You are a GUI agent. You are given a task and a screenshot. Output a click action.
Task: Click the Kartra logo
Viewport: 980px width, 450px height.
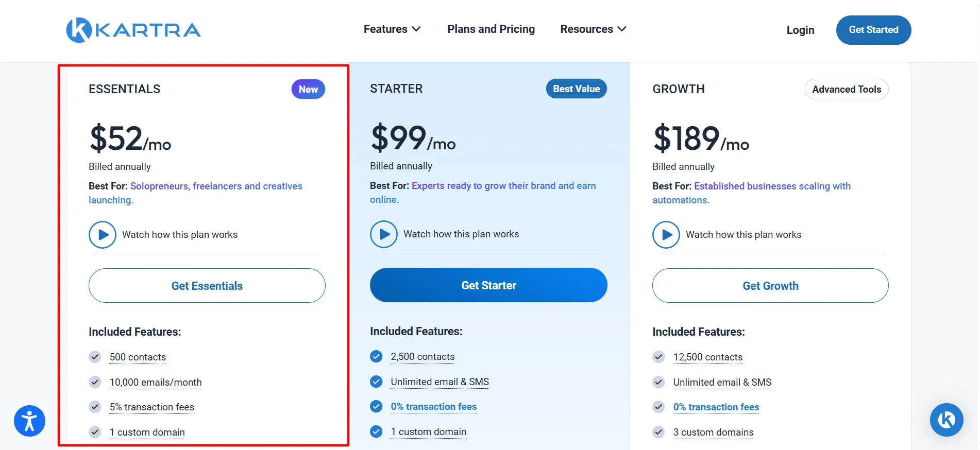133,30
